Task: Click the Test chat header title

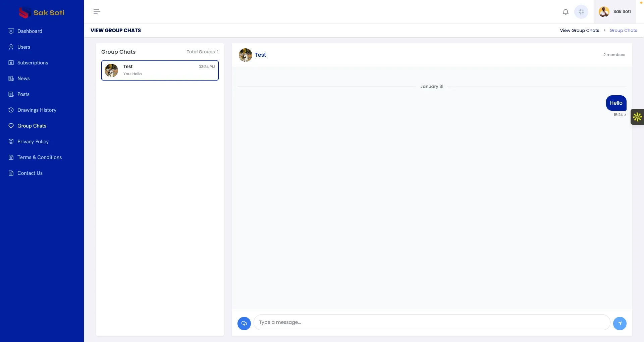Action: click(x=260, y=55)
